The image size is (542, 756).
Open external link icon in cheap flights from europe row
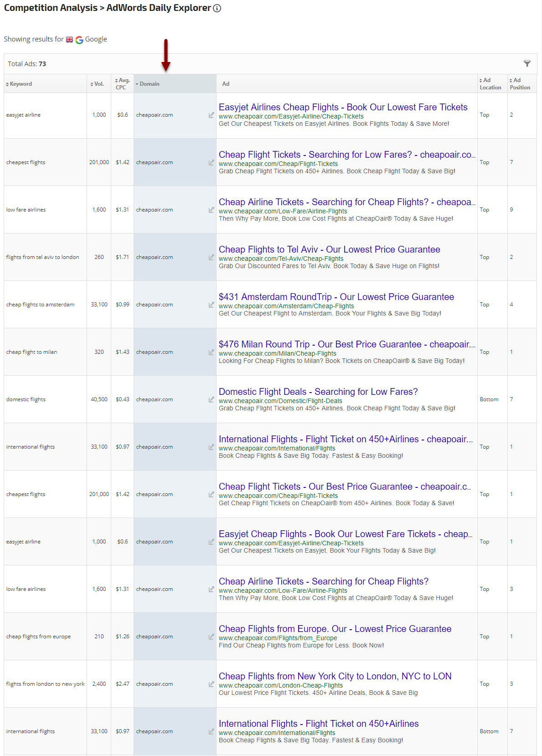coord(211,637)
